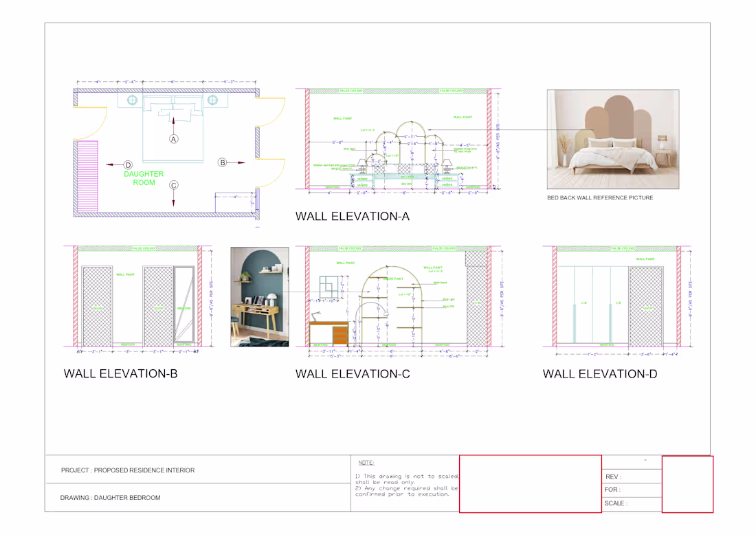Click the tallest arch in Elevation-A
Image resolution: width=756 pixels, height=535 pixels.
411,147
